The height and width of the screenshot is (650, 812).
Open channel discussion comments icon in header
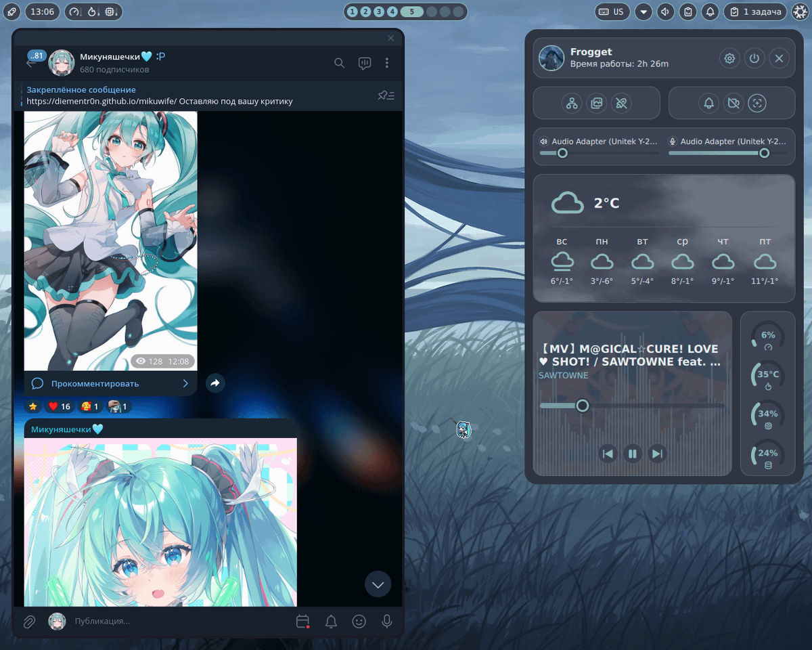364,63
